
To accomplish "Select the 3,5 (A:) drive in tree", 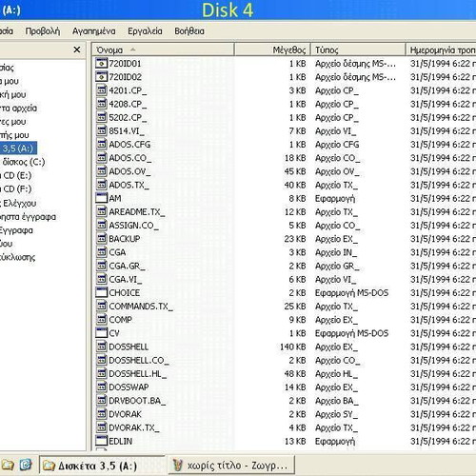I will click(x=18, y=149).
